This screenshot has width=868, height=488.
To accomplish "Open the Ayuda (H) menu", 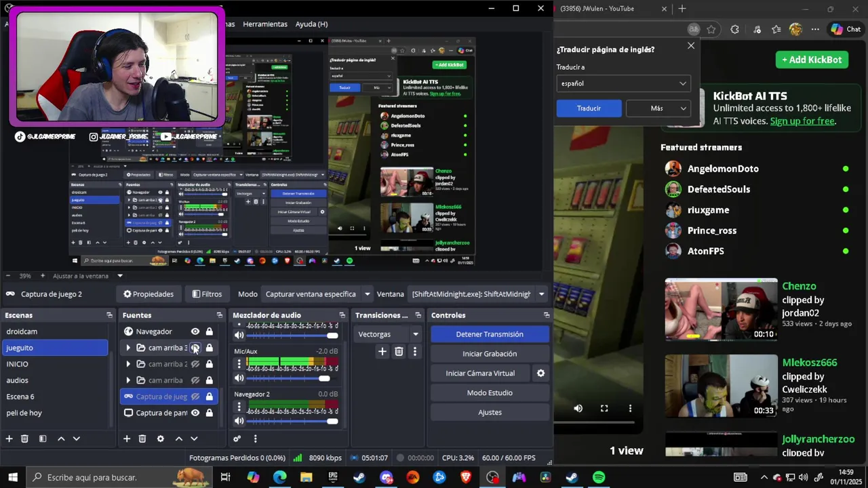I will (311, 24).
